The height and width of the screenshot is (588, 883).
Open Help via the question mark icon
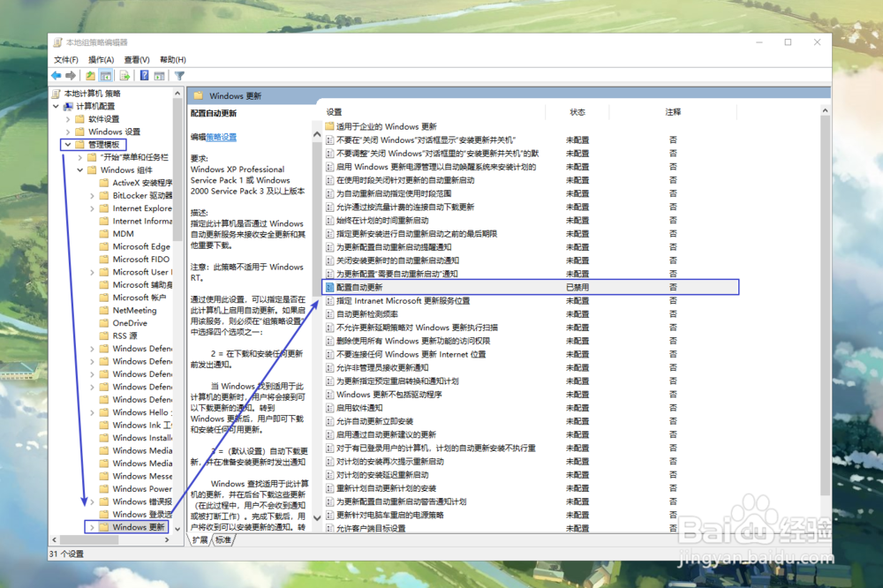tap(144, 75)
